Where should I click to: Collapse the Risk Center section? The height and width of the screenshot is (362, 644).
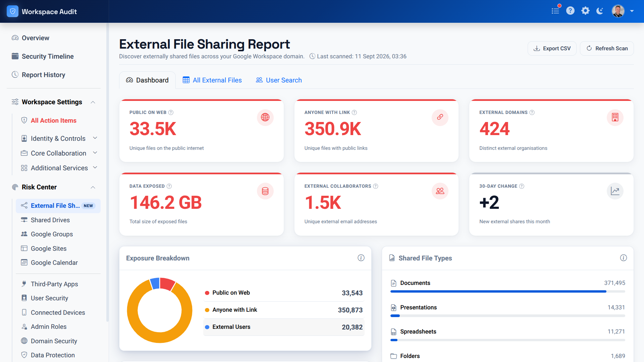[x=93, y=187]
